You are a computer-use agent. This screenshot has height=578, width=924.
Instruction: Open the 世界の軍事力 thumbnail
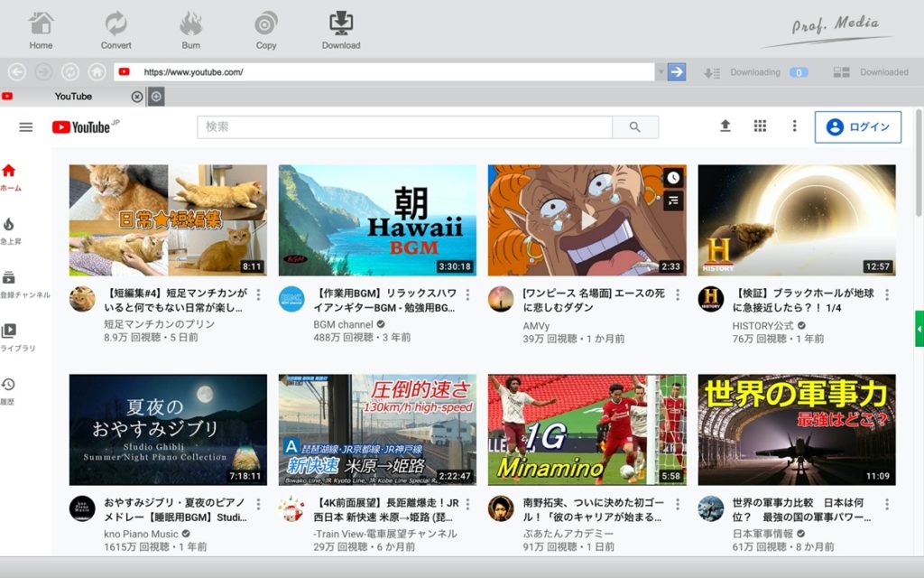797,429
